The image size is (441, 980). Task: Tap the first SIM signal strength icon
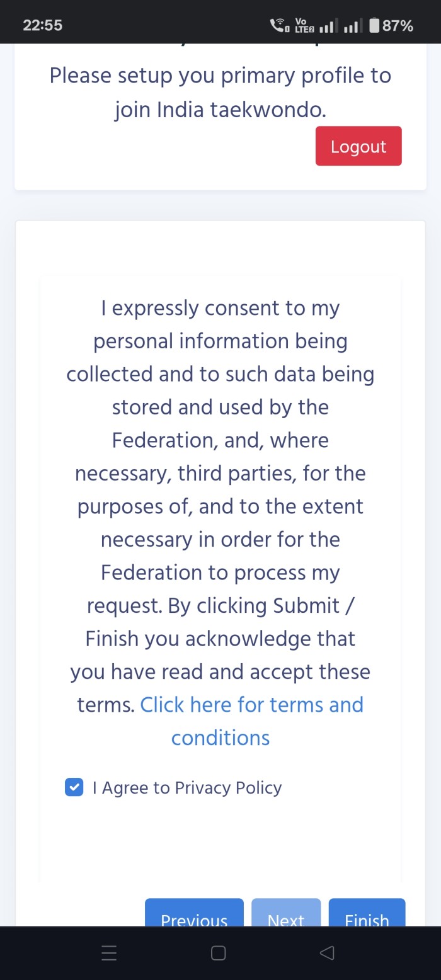tap(326, 26)
